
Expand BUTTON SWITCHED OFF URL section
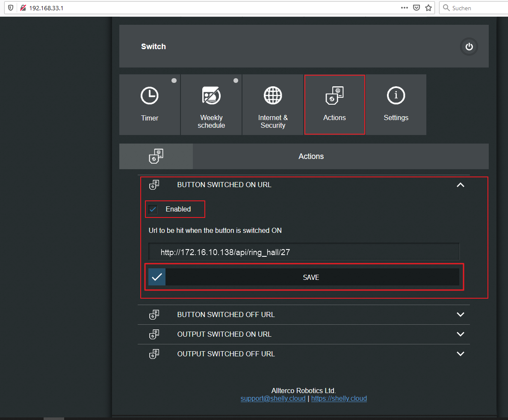coord(461,315)
